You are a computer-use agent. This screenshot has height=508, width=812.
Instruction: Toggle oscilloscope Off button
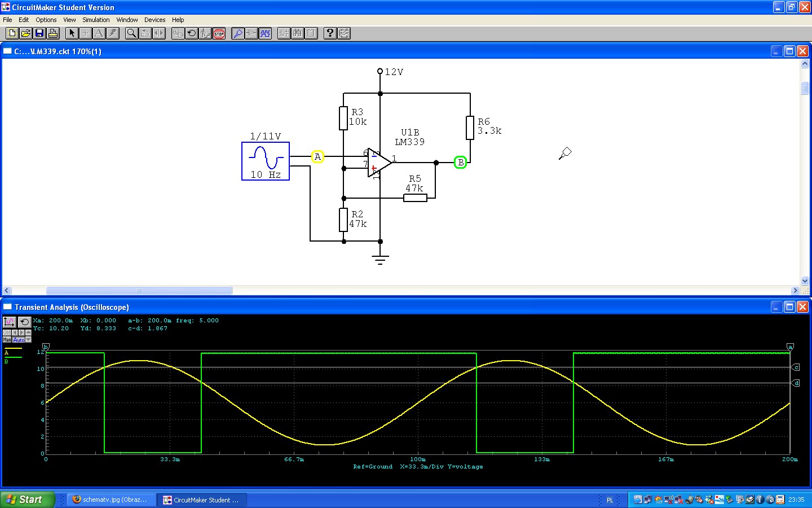7,332
